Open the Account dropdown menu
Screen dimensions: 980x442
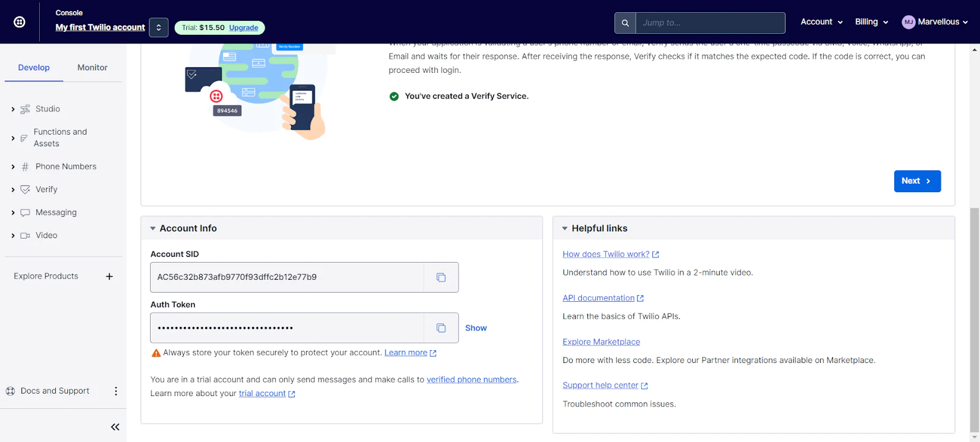[x=822, y=22]
